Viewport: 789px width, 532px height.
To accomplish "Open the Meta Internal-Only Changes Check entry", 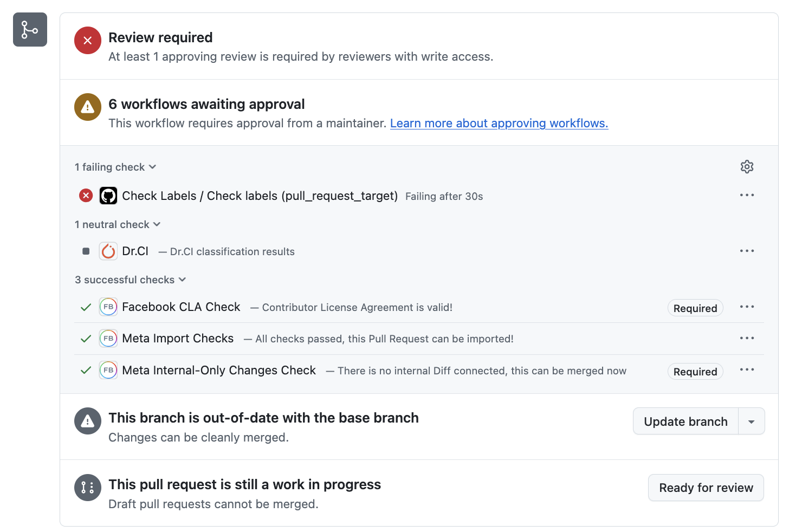I will click(x=219, y=371).
